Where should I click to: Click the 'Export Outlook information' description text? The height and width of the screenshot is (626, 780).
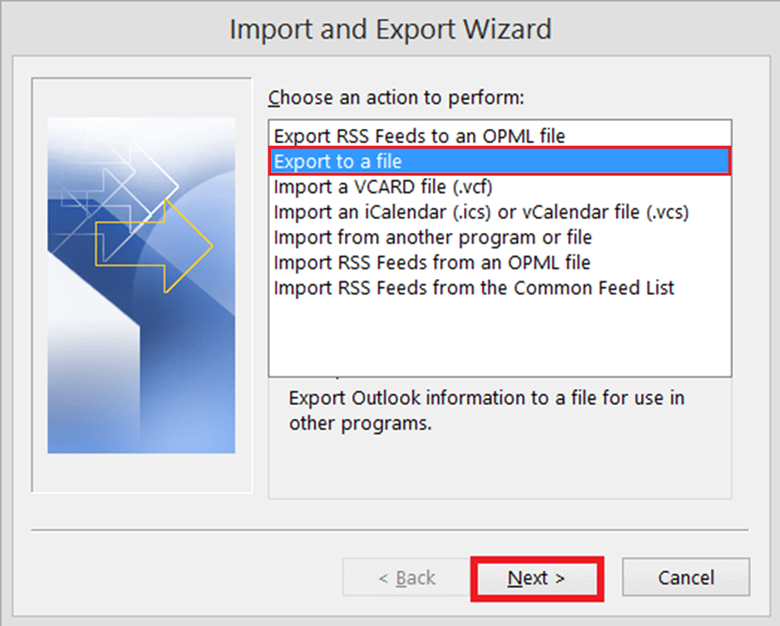pyautogui.click(x=487, y=411)
